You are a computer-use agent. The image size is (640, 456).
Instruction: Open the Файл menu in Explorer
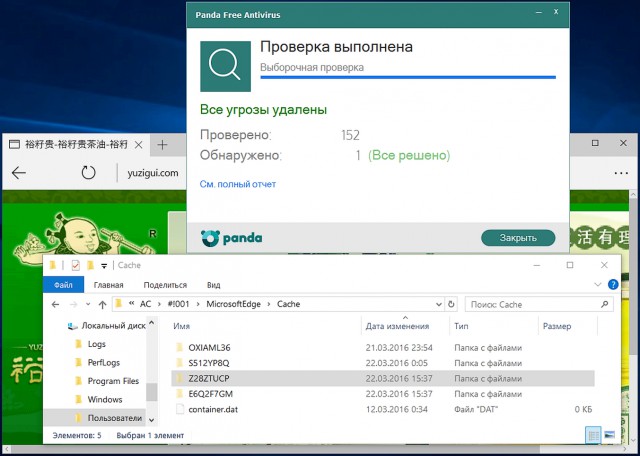[63, 285]
